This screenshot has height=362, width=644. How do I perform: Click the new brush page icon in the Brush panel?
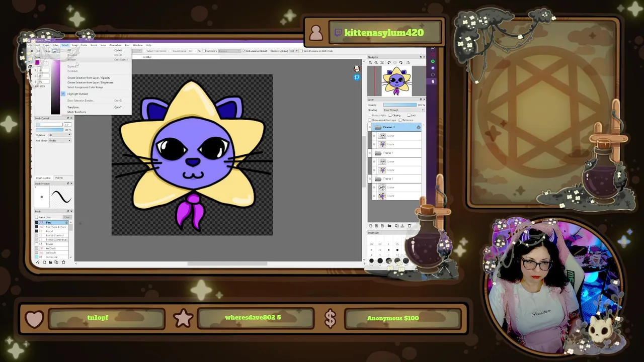(x=44, y=262)
